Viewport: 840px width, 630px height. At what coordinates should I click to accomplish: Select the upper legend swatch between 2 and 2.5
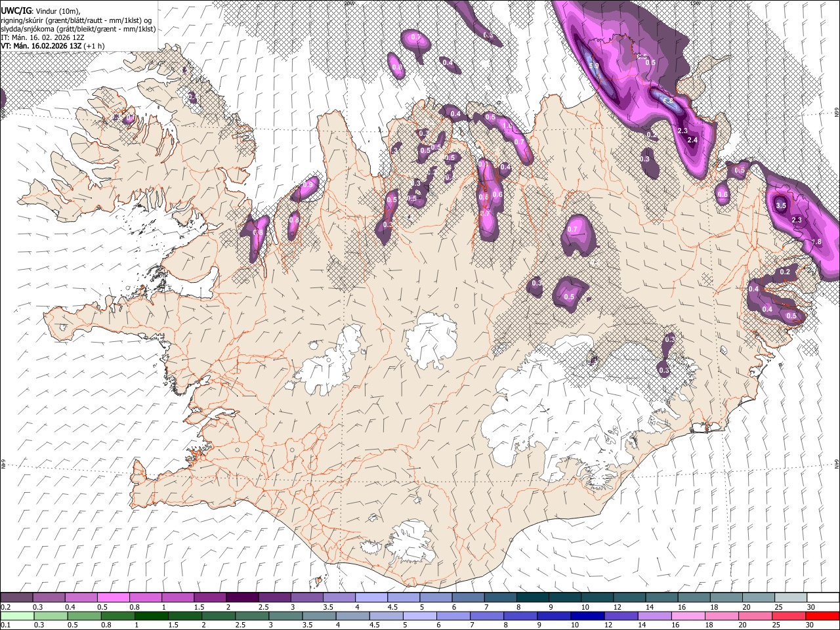[x=241, y=598]
